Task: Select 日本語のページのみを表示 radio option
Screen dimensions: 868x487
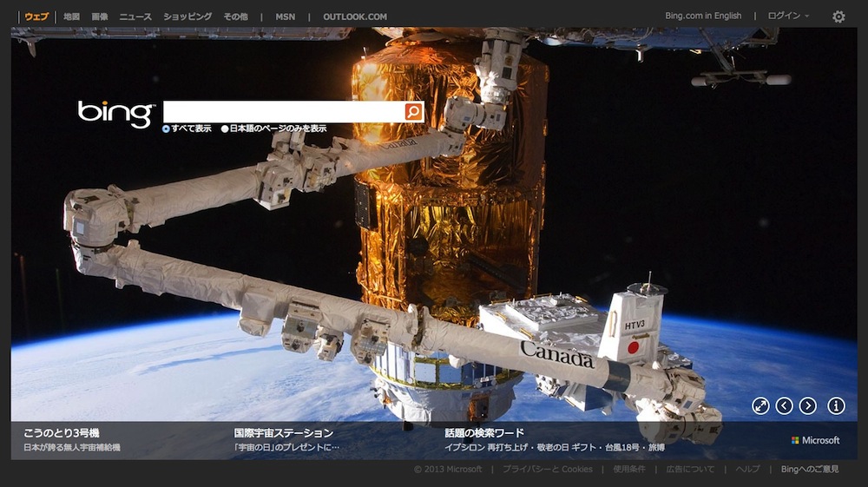Action: click(x=225, y=128)
